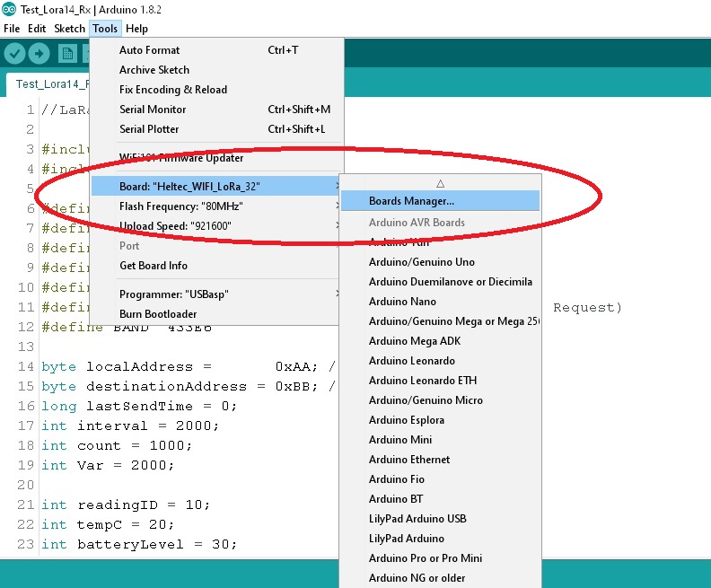
Task: Click code line 'int Var = 2000;'
Action: 108,465
